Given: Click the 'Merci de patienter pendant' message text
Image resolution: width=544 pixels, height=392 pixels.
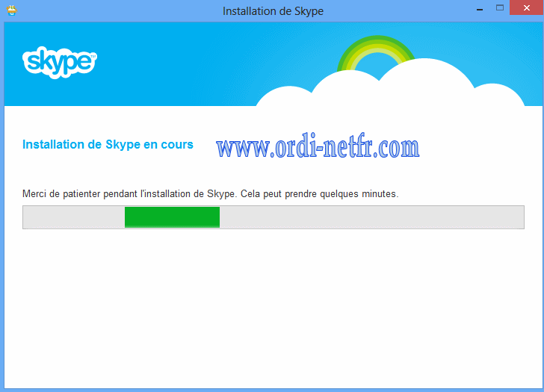Looking at the screenshot, I should click(x=211, y=193).
